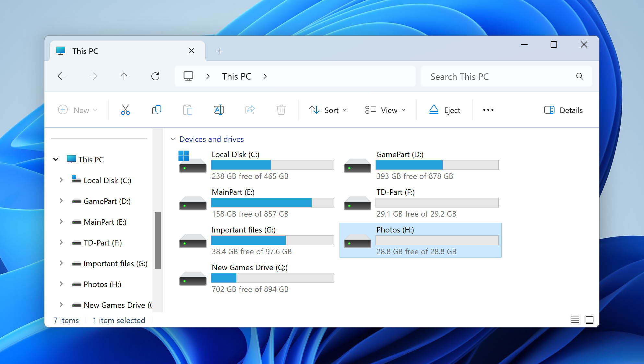
Task: Drag the MainPart E: usage bar
Action: point(273,203)
